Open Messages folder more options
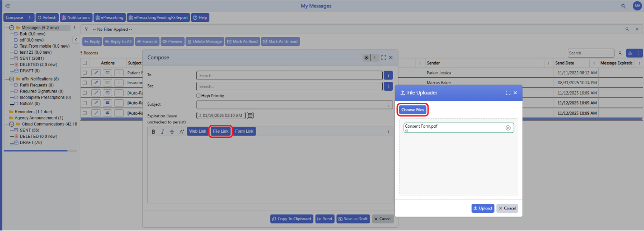 [x=74, y=28]
